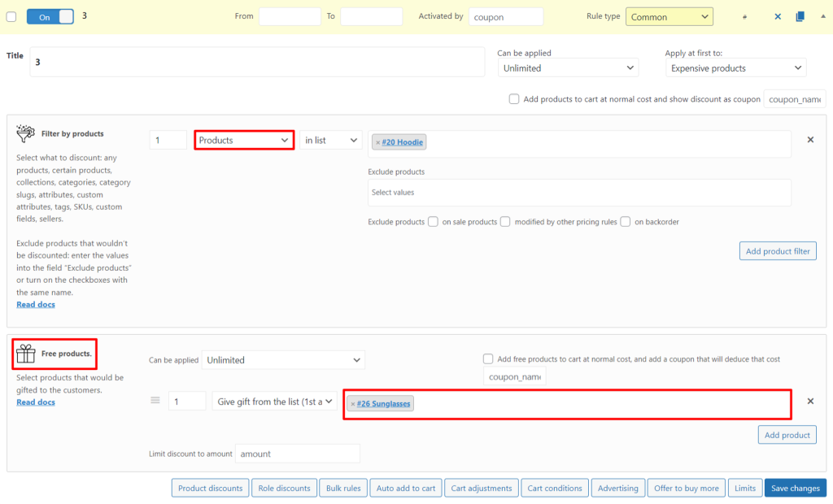Check 'modified by other pricing rules' box
Viewport: 833px width, 504px height.
point(505,221)
